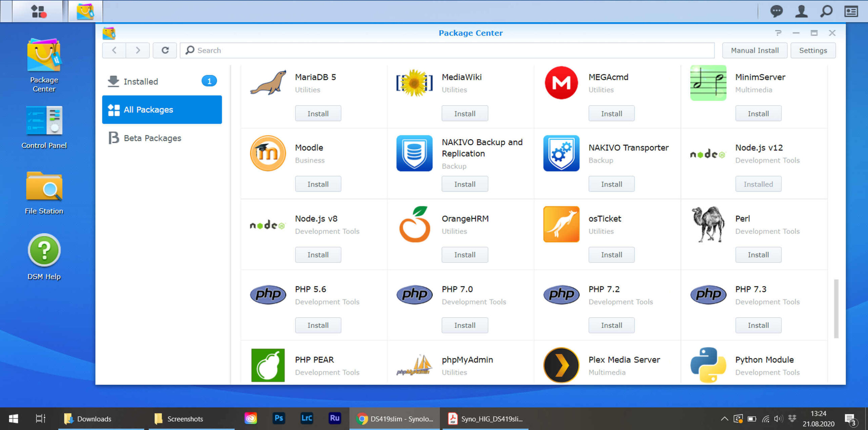Screen dimensions: 868x430
Task: Open the user account options icon
Action: click(801, 11)
